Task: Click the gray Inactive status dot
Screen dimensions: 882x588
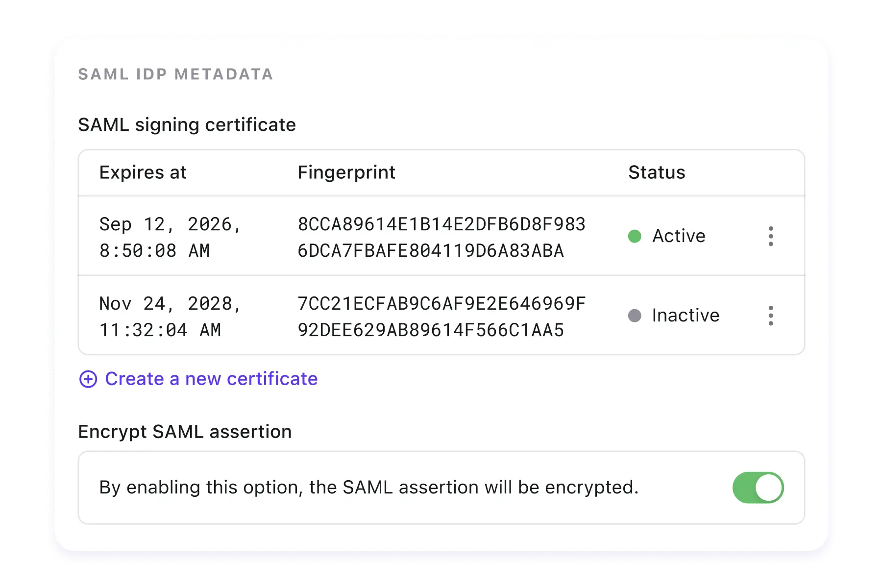Action: click(635, 316)
